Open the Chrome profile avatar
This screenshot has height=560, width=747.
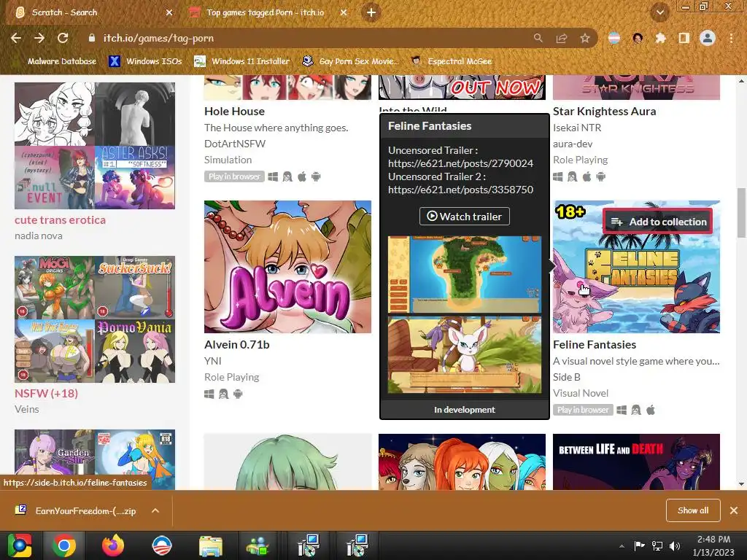coord(708,38)
